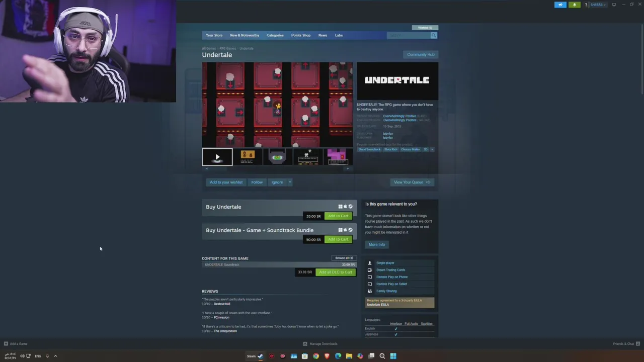Open the Windows Start button

point(393,356)
